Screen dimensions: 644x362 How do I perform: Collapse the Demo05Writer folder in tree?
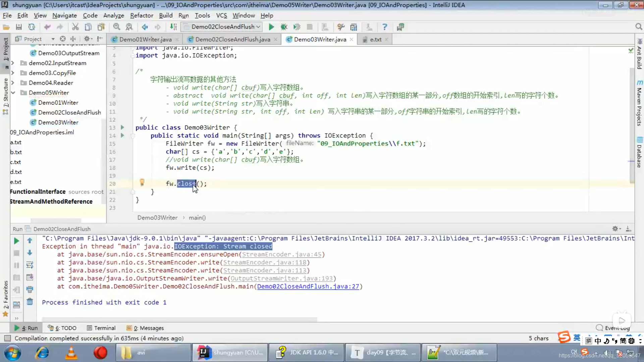[x=13, y=93]
